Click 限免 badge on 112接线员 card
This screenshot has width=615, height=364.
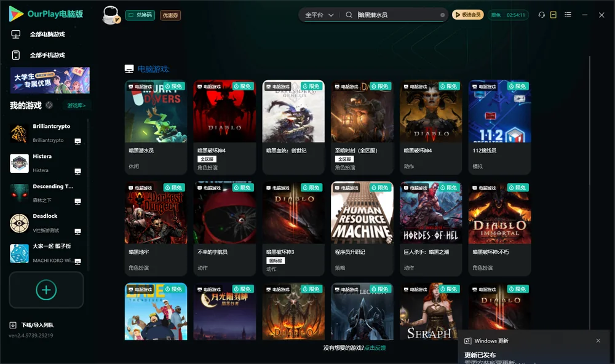click(x=518, y=86)
